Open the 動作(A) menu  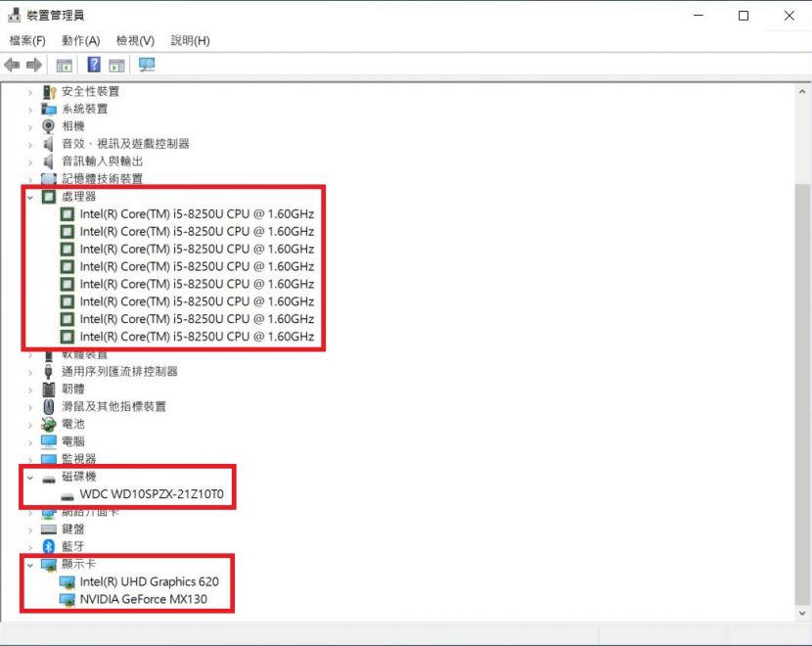click(81, 40)
